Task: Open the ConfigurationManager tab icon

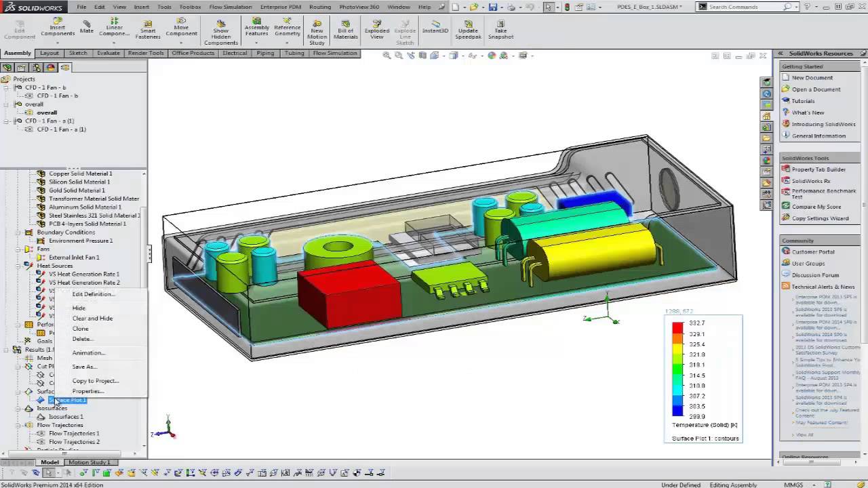Action: point(36,67)
